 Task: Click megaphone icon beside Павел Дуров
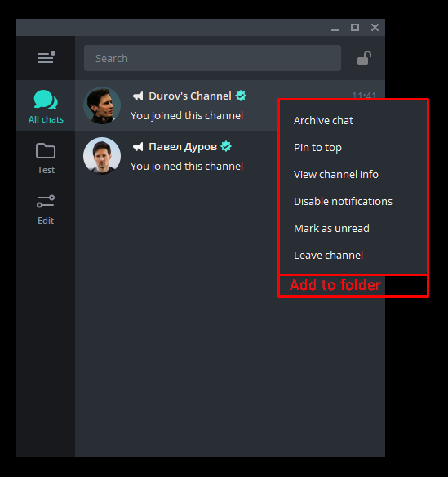pos(138,147)
